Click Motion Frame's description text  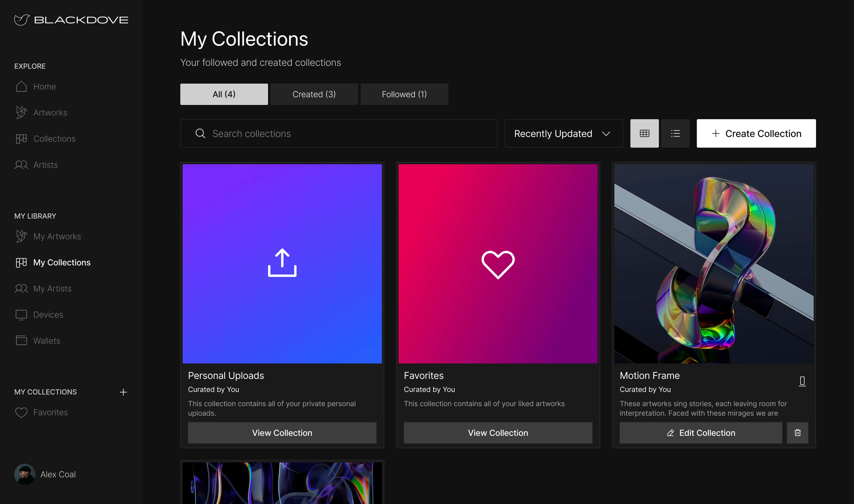(703, 408)
